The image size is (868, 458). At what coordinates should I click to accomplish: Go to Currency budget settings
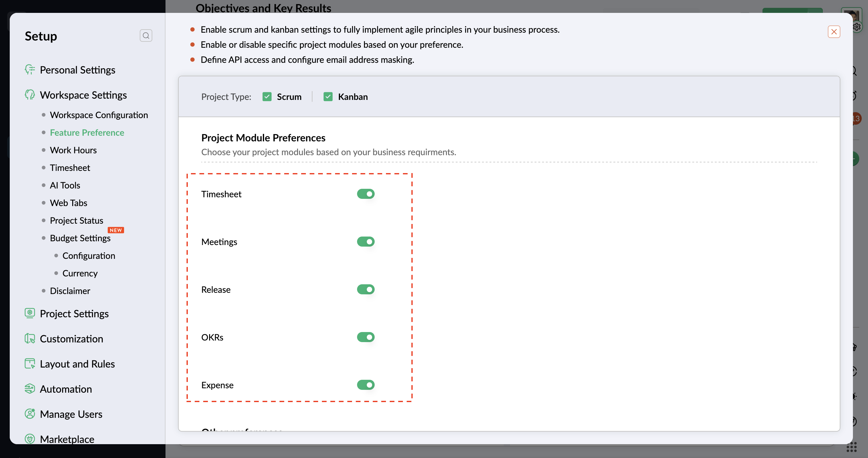[80, 273]
